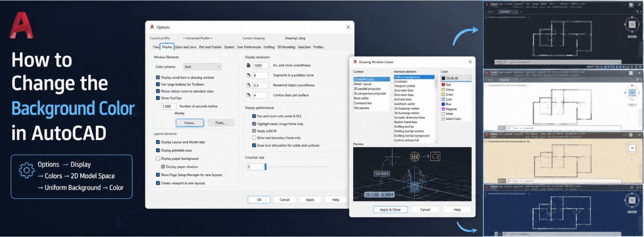The image size is (644, 237).
Task: Open the System tab
Action: [229, 47]
